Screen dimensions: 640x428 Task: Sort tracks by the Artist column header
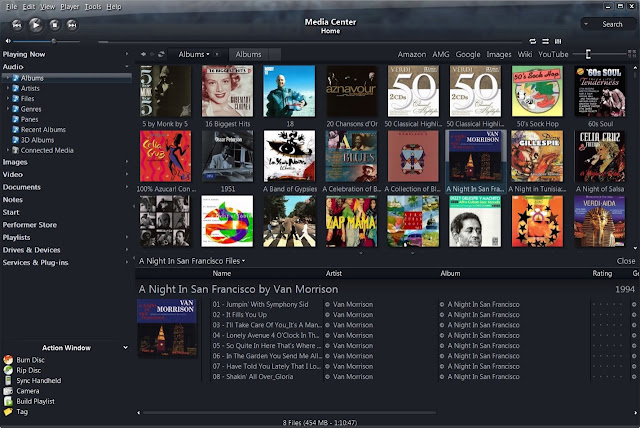coord(333,273)
